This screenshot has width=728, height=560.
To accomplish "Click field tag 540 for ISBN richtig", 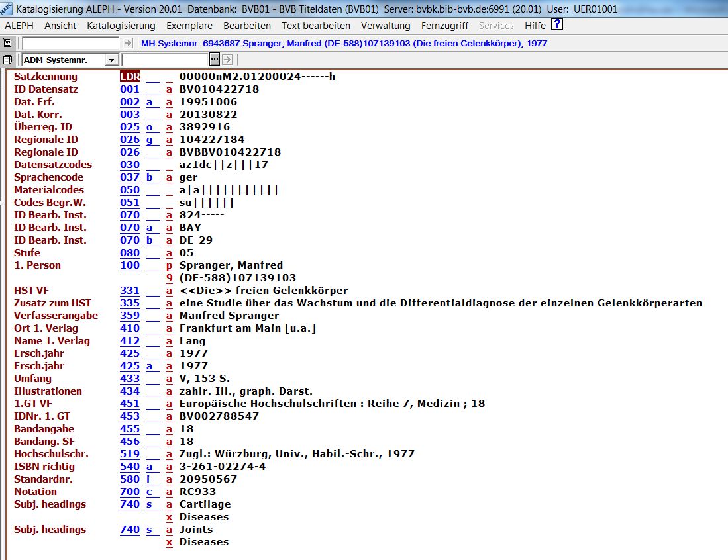I will pos(129,467).
